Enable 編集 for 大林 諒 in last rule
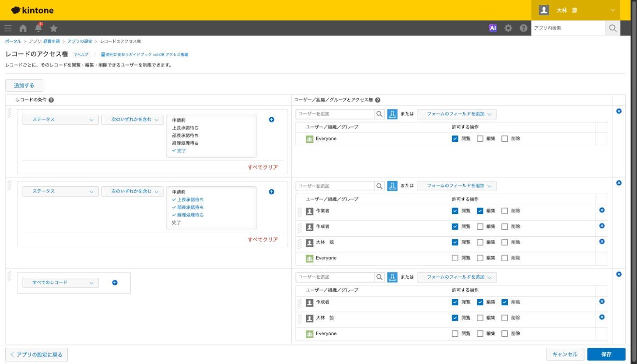The width and height of the screenshot is (637, 364). click(x=480, y=318)
